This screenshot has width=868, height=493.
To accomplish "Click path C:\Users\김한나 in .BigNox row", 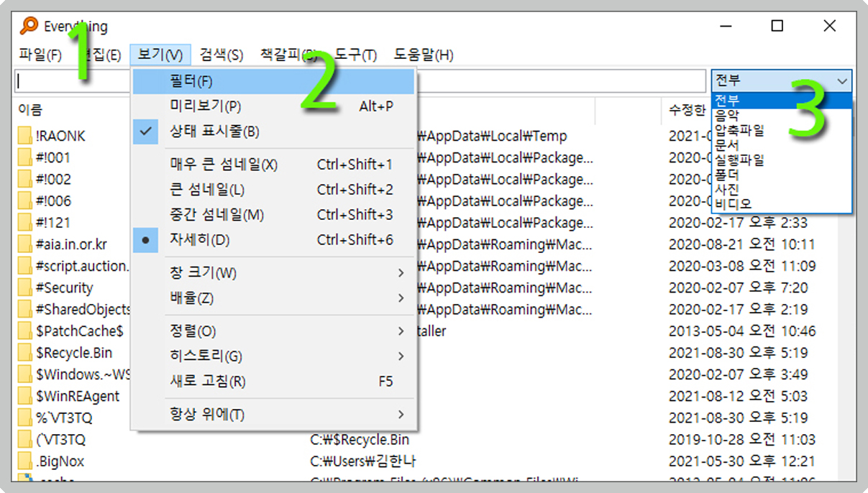I will pyautogui.click(x=363, y=461).
